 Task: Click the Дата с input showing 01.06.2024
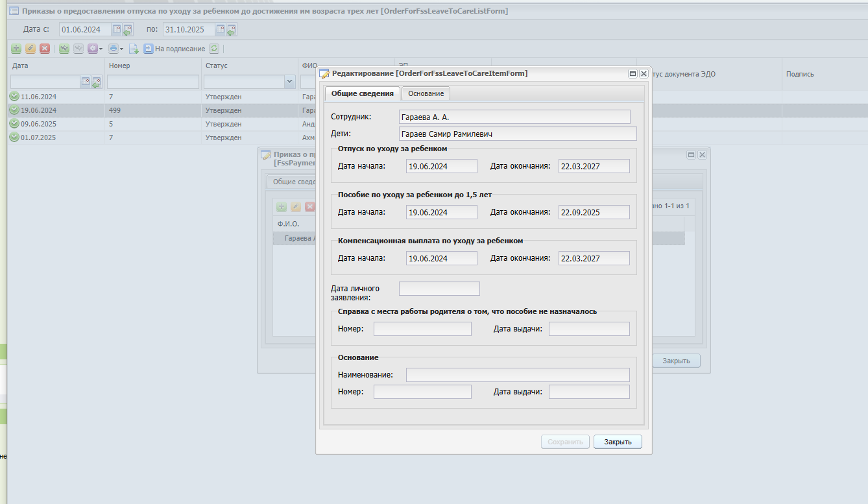click(x=85, y=29)
